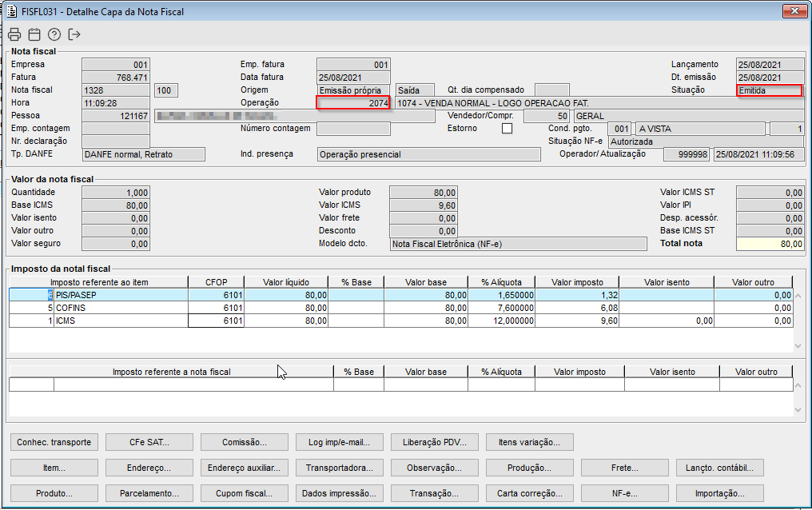Image resolution: width=812 pixels, height=510 pixels.
Task: Open the NF-e... details button
Action: pyautogui.click(x=624, y=493)
